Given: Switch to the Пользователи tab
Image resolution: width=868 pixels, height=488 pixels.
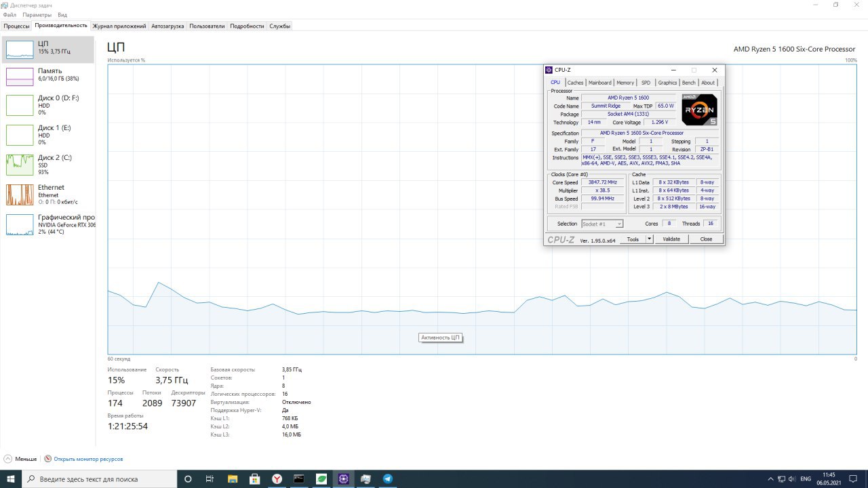Looking at the screenshot, I should [x=207, y=26].
